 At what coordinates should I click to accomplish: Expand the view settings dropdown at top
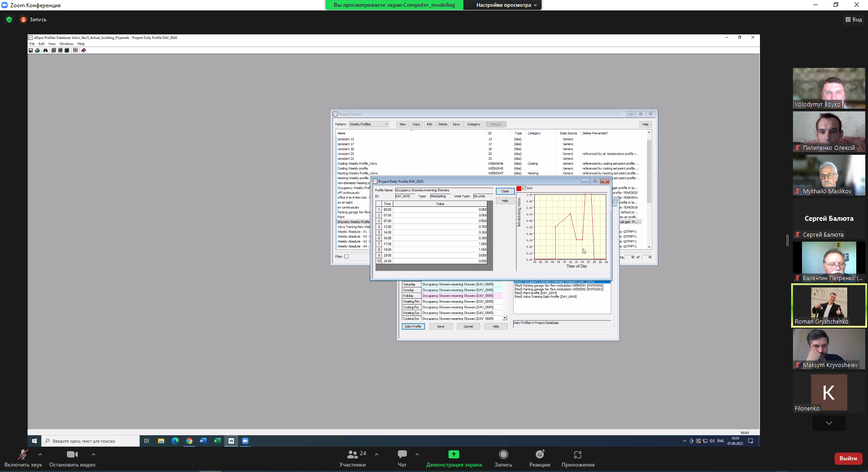[x=506, y=5]
